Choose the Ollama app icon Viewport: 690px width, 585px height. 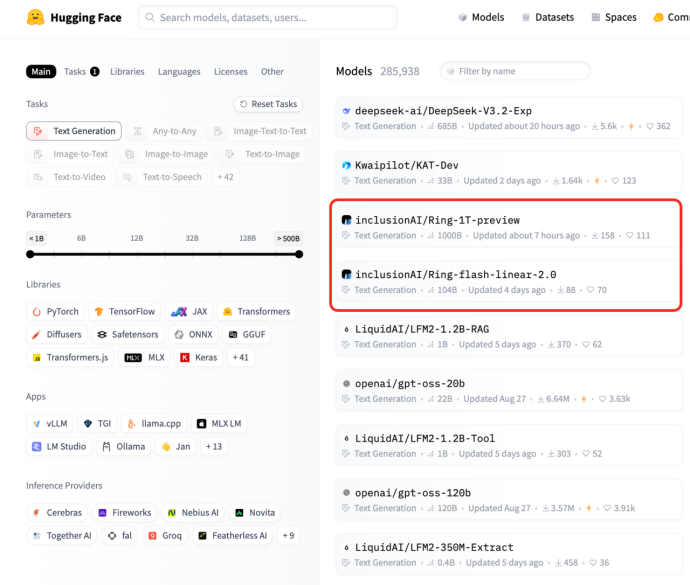coord(110,446)
